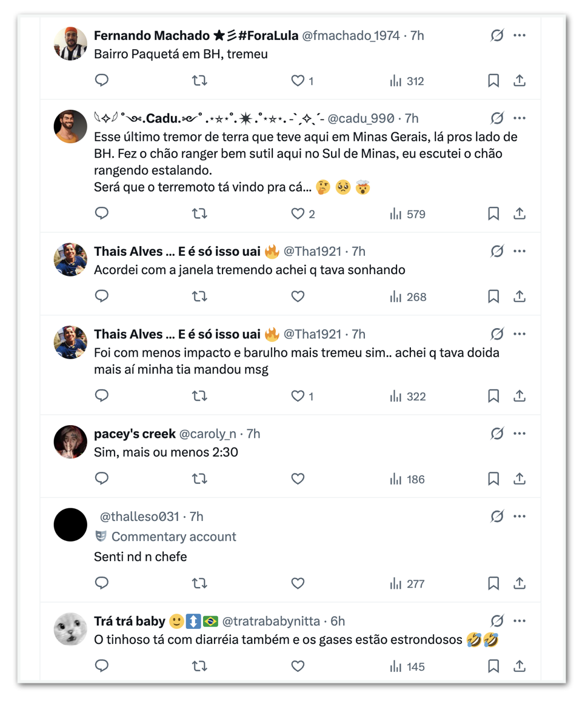Repost the cadu_990 tremor de terra tweet
Image resolution: width=588 pixels, height=701 pixels.
tap(199, 213)
